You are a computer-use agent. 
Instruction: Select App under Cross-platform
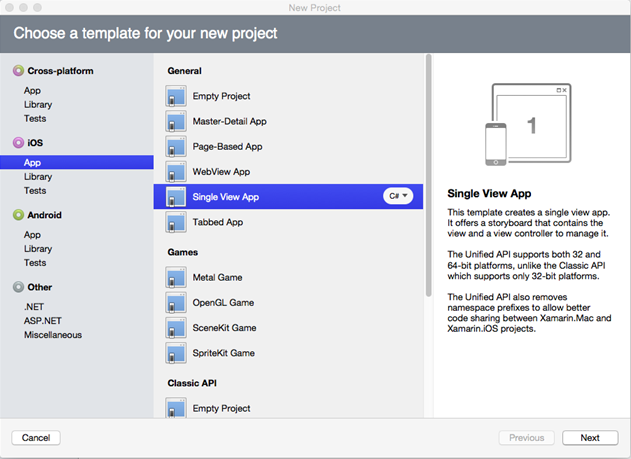[33, 90]
